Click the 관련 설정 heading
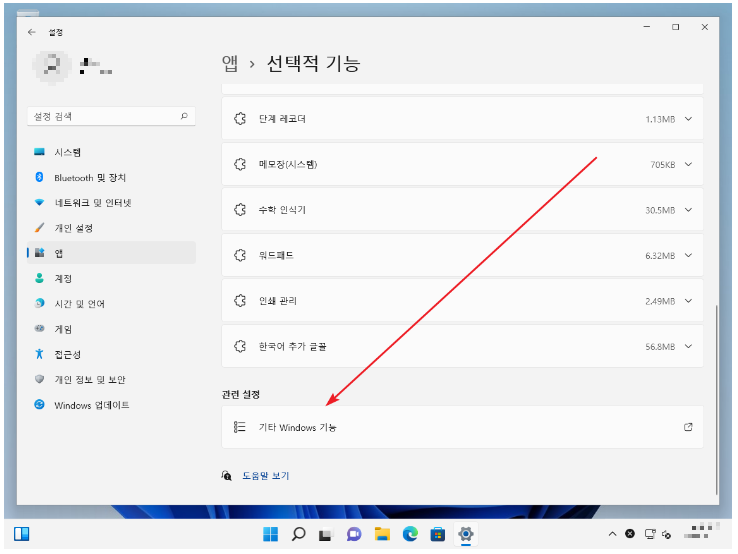This screenshot has width=738, height=554. 241,394
